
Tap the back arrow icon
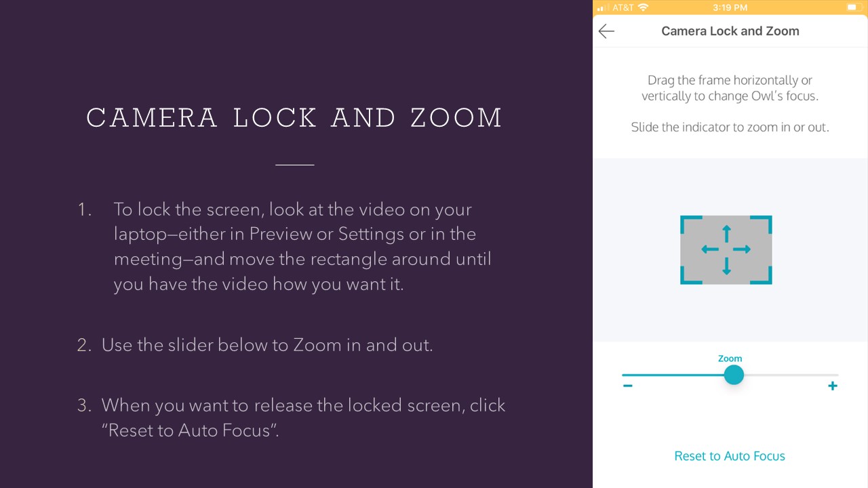(606, 31)
